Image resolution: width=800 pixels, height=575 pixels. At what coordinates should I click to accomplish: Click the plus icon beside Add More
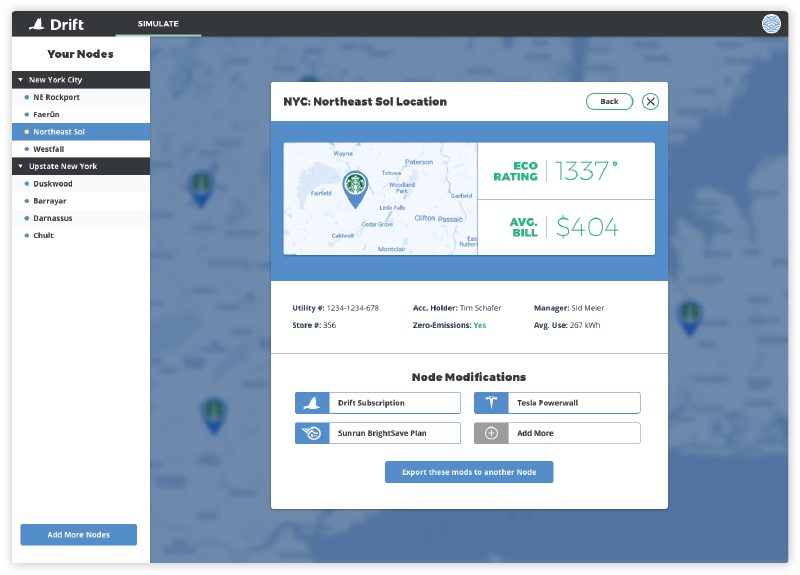491,433
